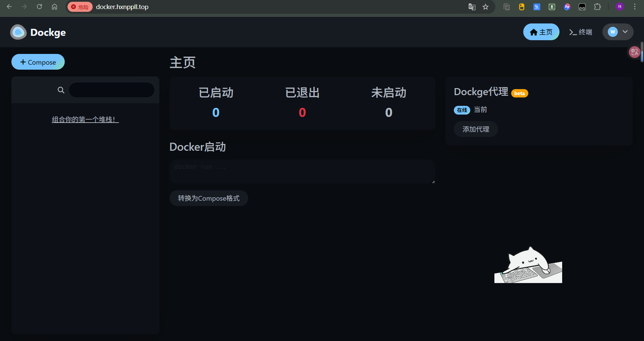Click the 已启动 label
The image size is (644, 341).
click(216, 93)
